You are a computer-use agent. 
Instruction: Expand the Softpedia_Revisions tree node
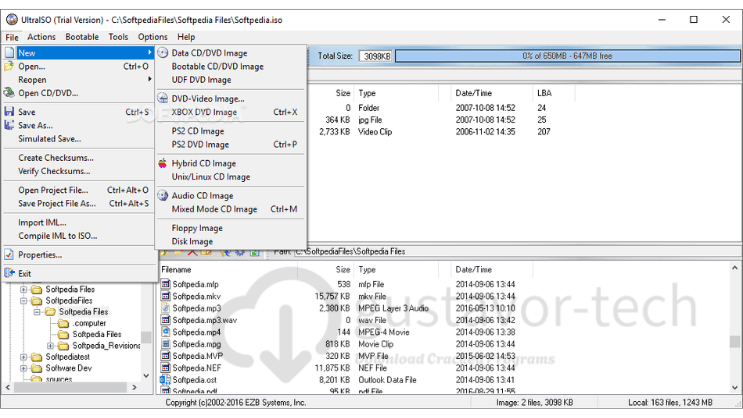click(x=50, y=345)
